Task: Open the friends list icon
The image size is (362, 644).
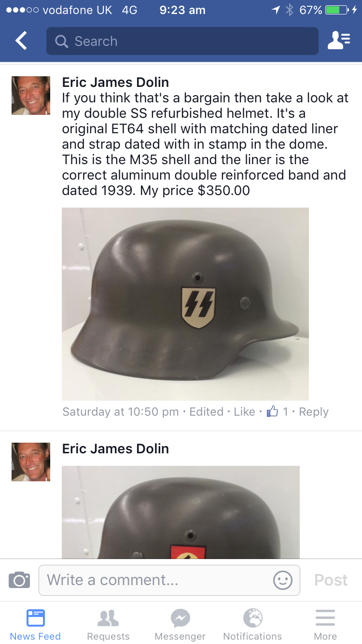Action: click(339, 41)
